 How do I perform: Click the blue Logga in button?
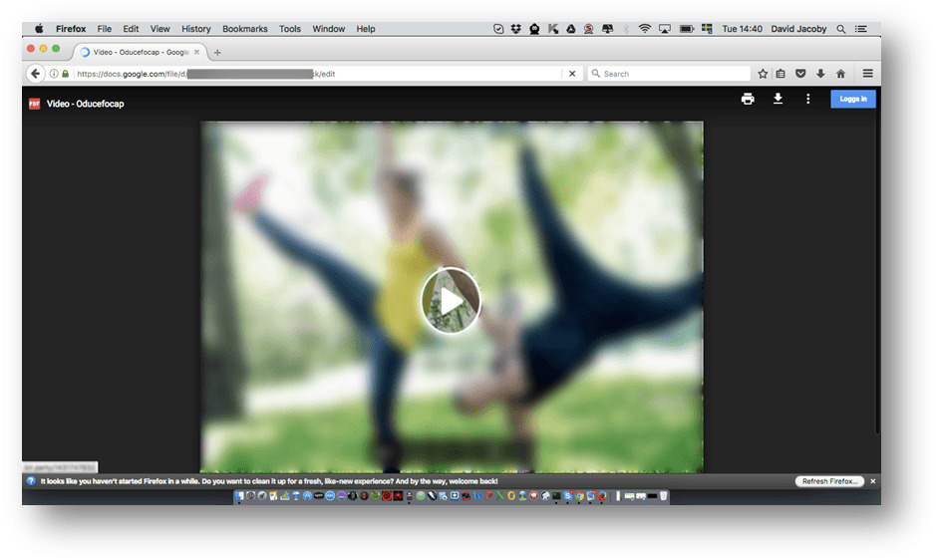pyautogui.click(x=853, y=99)
